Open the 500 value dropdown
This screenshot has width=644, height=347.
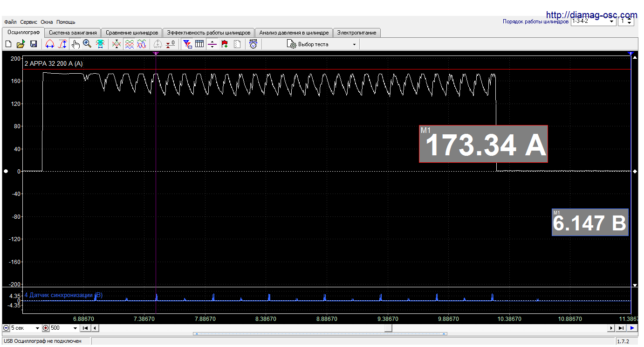click(64, 328)
